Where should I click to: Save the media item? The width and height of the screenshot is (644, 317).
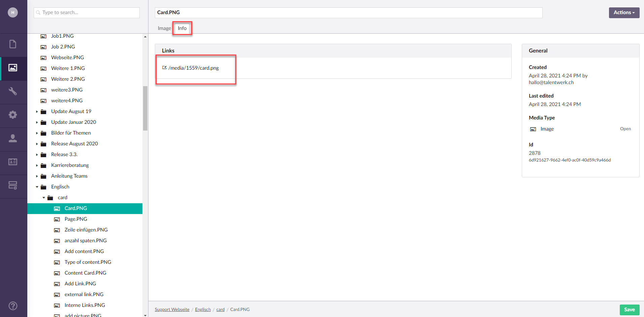[629, 310]
